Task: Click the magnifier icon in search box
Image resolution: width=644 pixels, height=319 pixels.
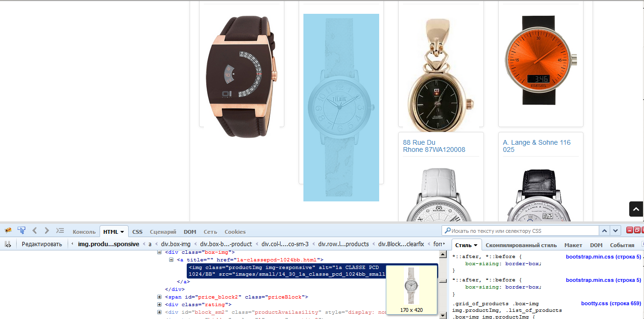Action: (x=447, y=230)
